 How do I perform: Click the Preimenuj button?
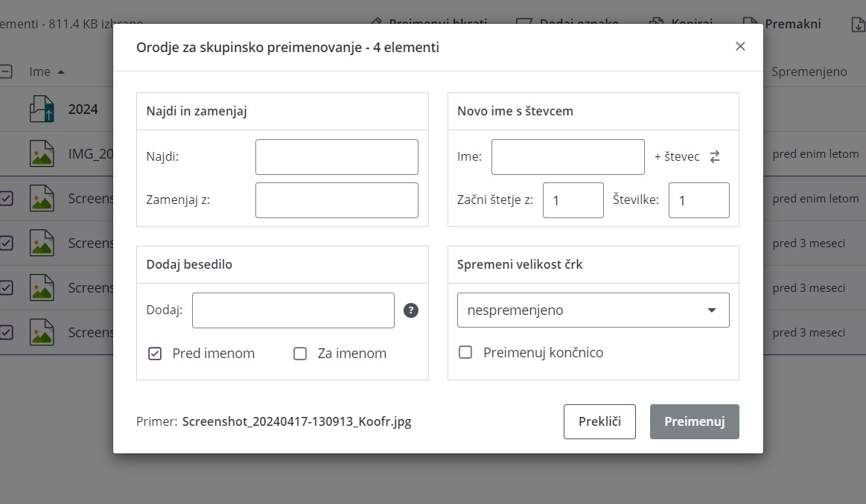tap(694, 422)
